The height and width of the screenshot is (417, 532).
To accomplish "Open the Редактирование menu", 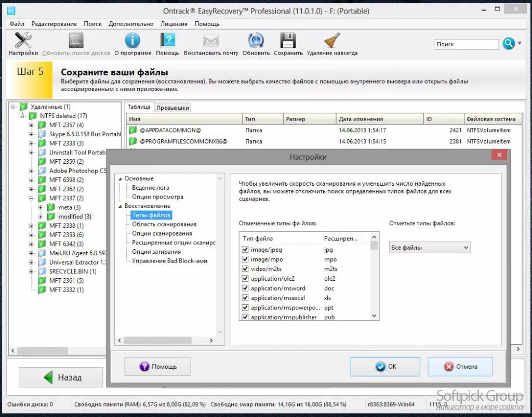I will (54, 24).
